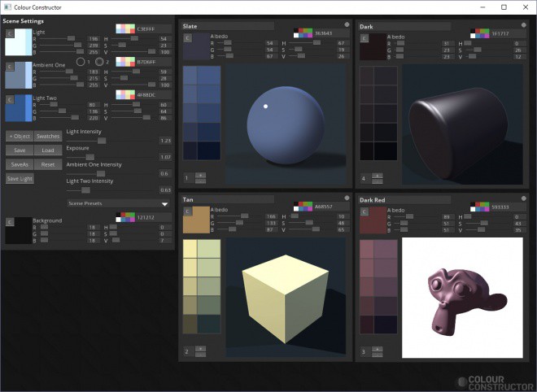Click the Dark cylinder render preview

[x=462, y=124]
